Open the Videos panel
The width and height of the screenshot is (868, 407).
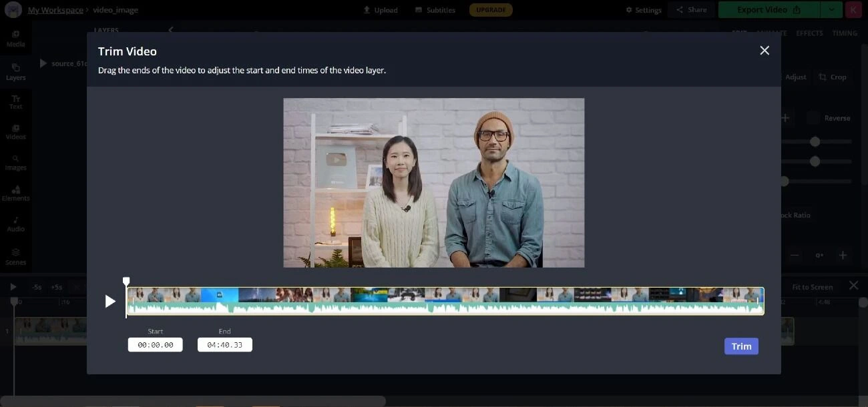tap(15, 131)
